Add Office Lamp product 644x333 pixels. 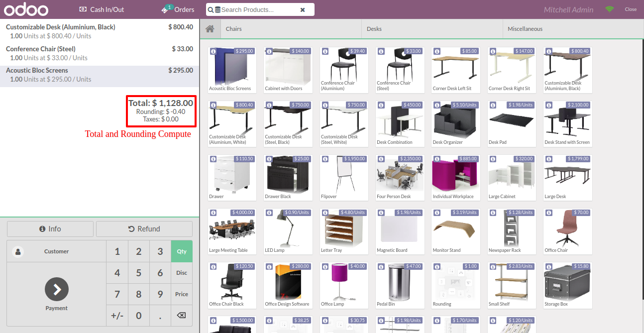[344, 285]
